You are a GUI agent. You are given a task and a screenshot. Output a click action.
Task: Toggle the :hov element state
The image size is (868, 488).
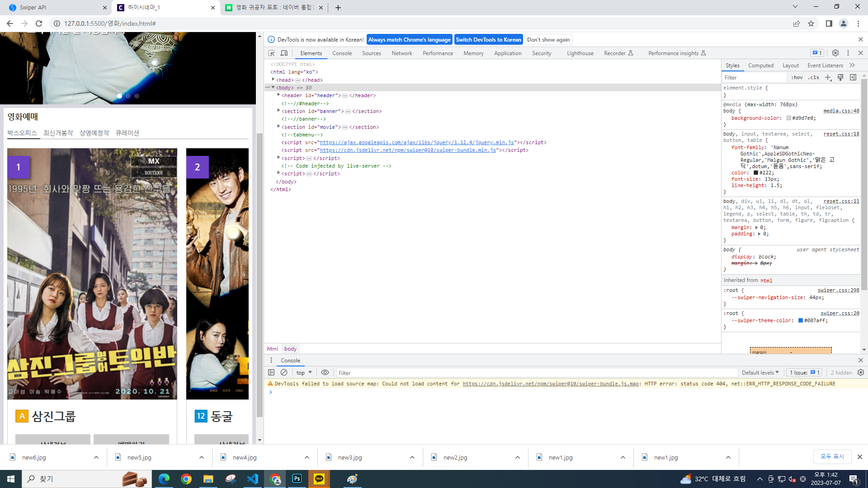click(797, 77)
